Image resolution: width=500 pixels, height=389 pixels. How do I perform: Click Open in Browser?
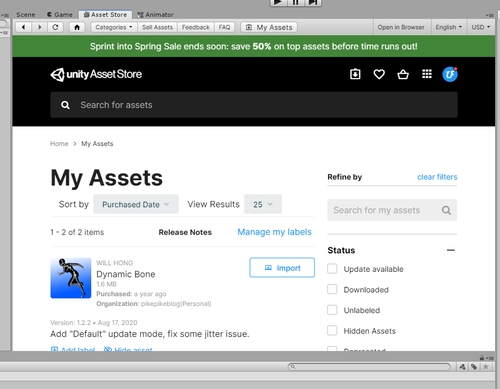coord(401,27)
